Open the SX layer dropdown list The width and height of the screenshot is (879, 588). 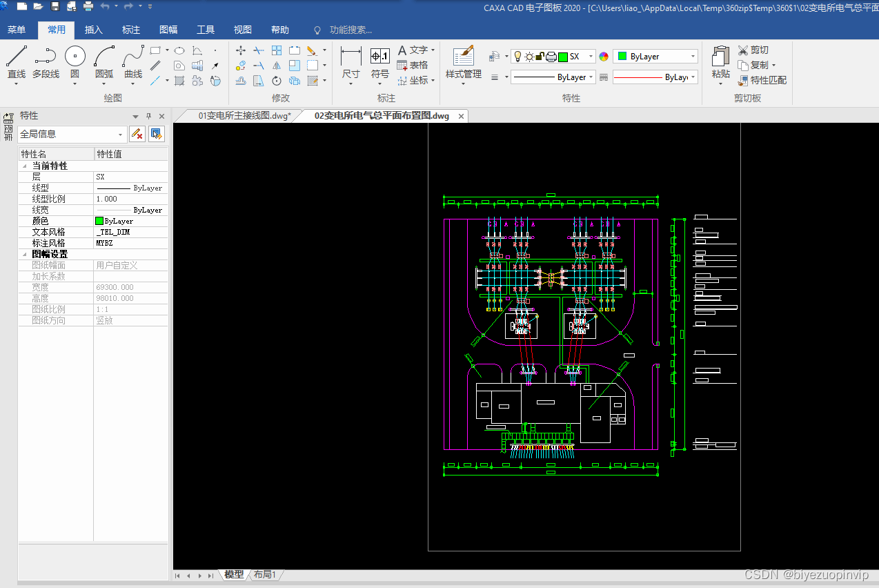pos(591,57)
